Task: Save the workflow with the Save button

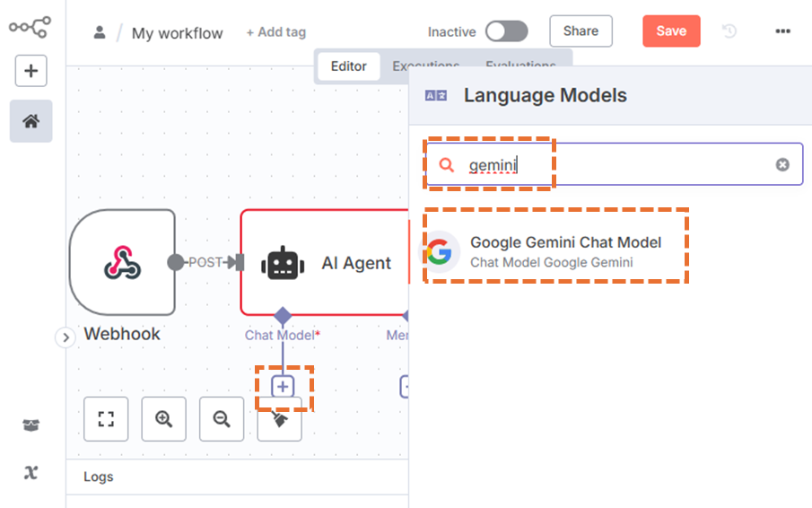Action: point(671,31)
